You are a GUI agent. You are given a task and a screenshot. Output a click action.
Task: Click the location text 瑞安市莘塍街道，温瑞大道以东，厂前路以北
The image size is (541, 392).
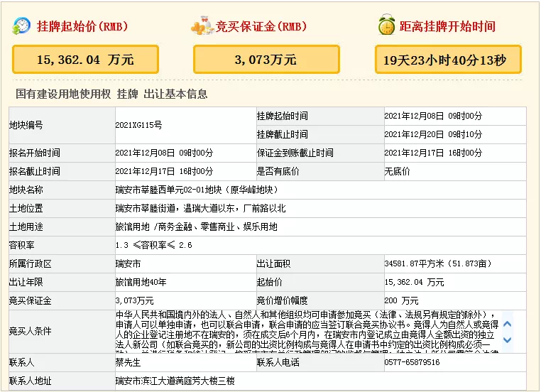tap(200, 208)
